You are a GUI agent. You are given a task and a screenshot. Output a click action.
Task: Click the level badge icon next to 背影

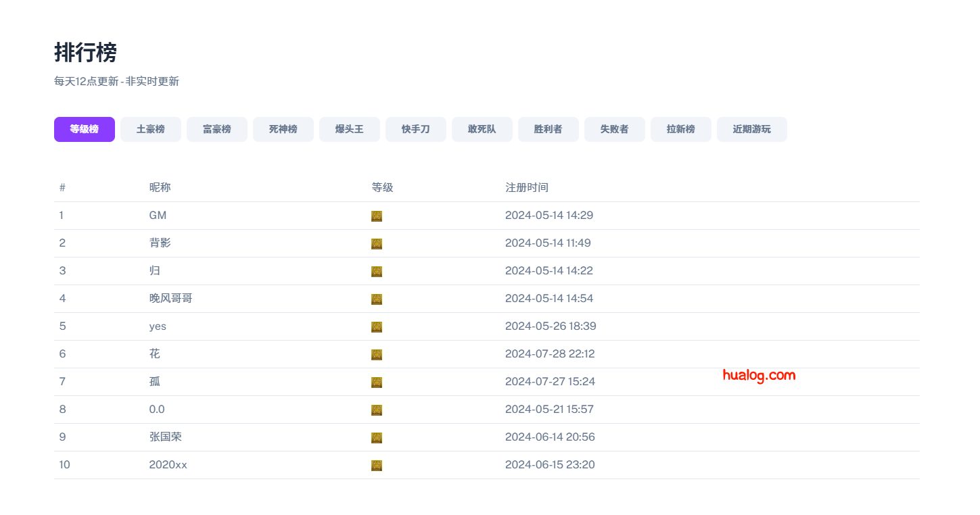click(377, 244)
